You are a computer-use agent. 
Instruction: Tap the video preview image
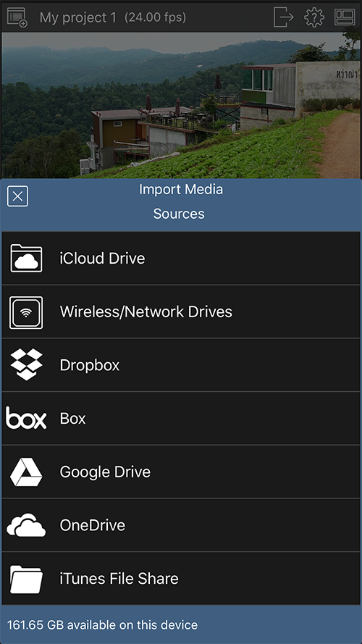(x=181, y=105)
